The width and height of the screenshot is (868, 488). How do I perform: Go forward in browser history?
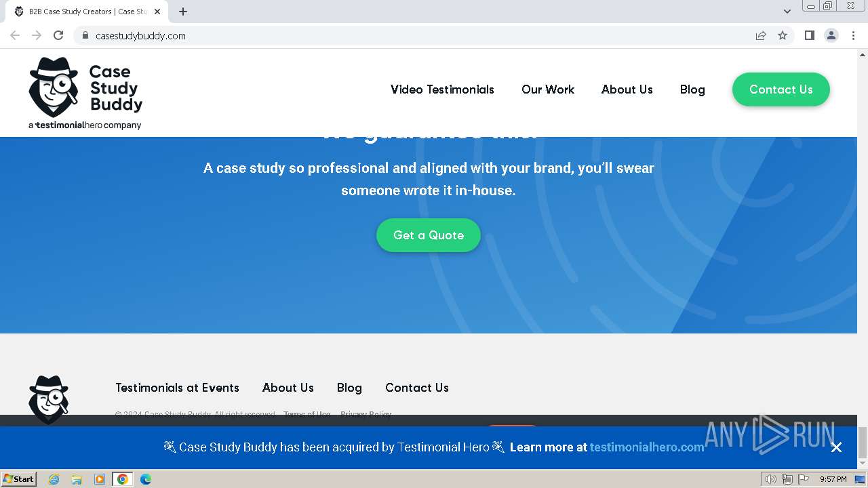coord(37,35)
